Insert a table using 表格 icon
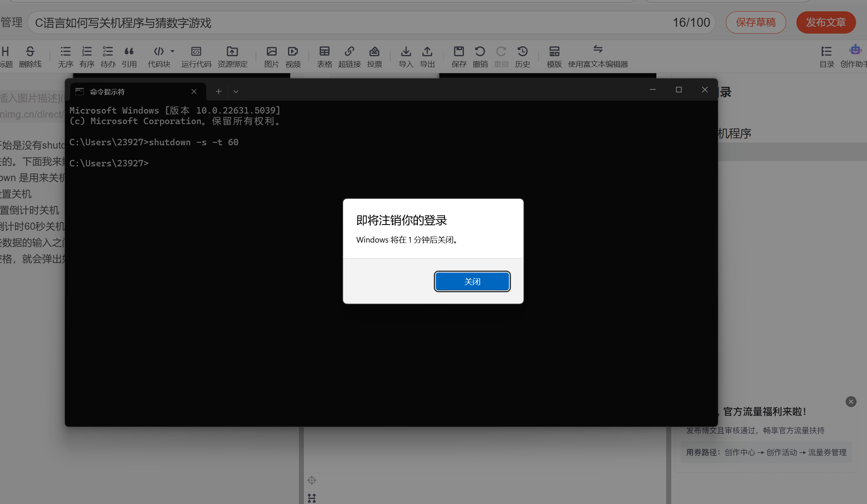This screenshot has width=867, height=504. [324, 57]
